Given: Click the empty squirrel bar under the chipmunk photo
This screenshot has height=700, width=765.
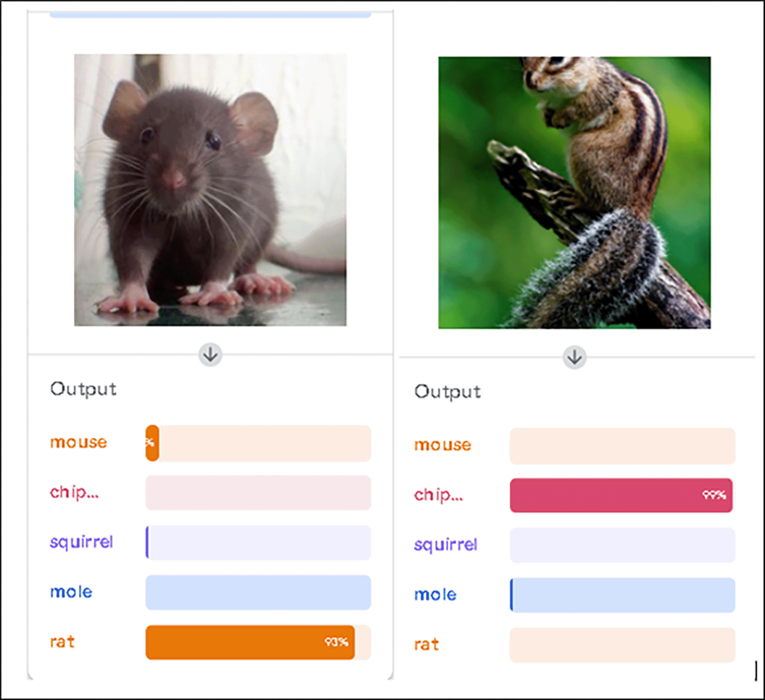Looking at the screenshot, I should click(x=622, y=545).
